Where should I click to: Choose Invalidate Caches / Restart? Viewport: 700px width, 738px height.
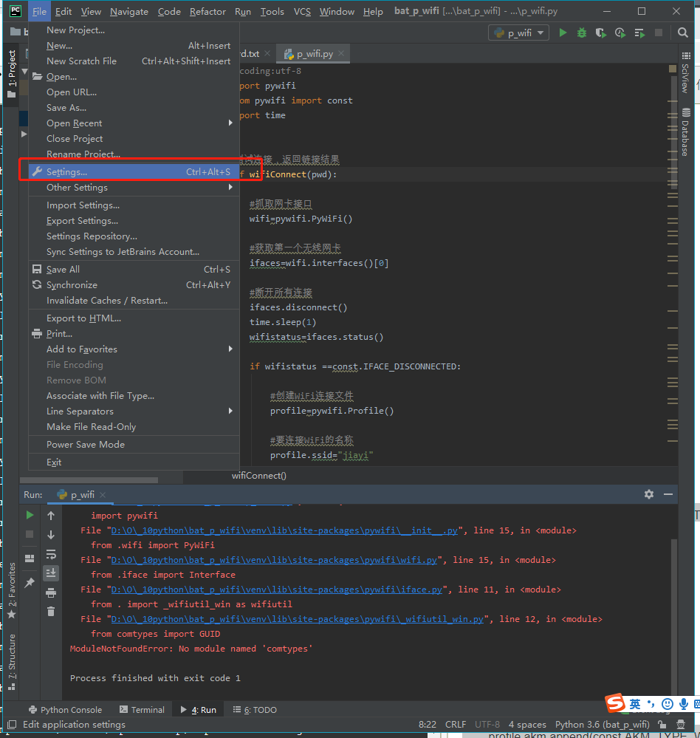(x=134, y=300)
